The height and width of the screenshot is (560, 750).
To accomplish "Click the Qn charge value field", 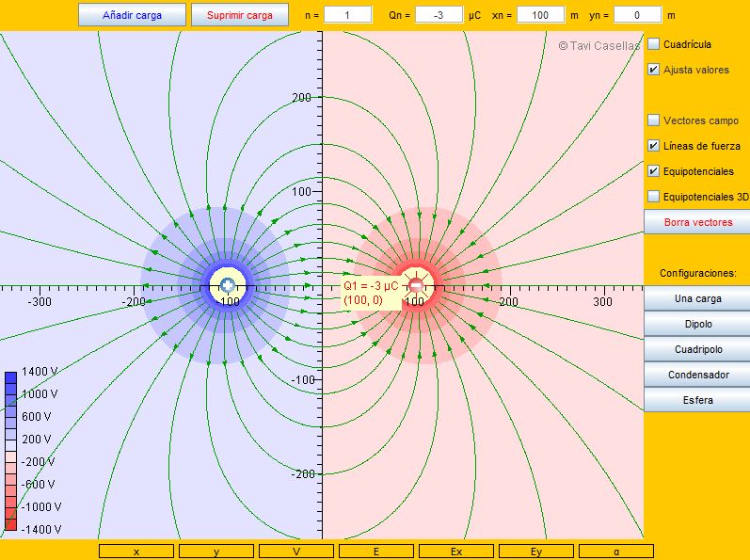I will click(438, 15).
